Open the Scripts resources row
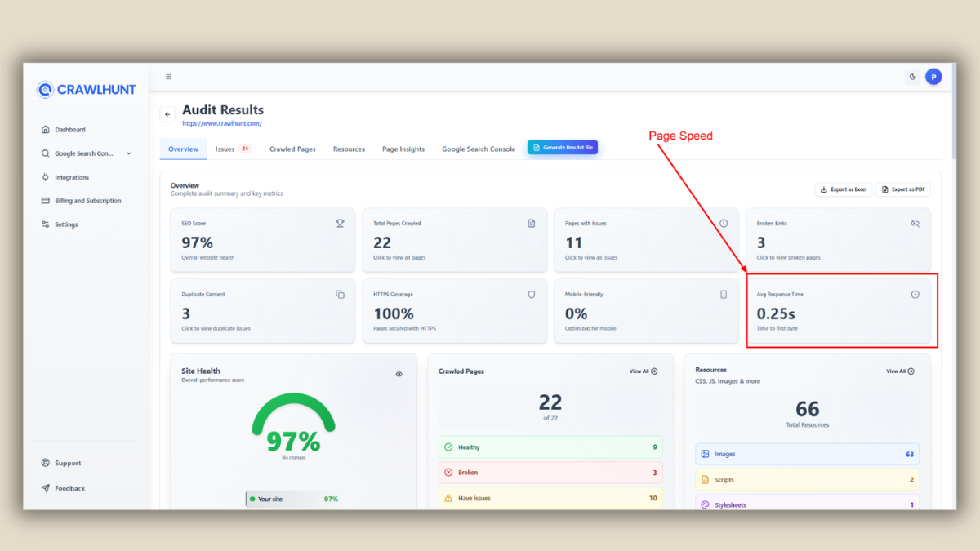Viewport: 980px width, 551px height. coord(808,480)
